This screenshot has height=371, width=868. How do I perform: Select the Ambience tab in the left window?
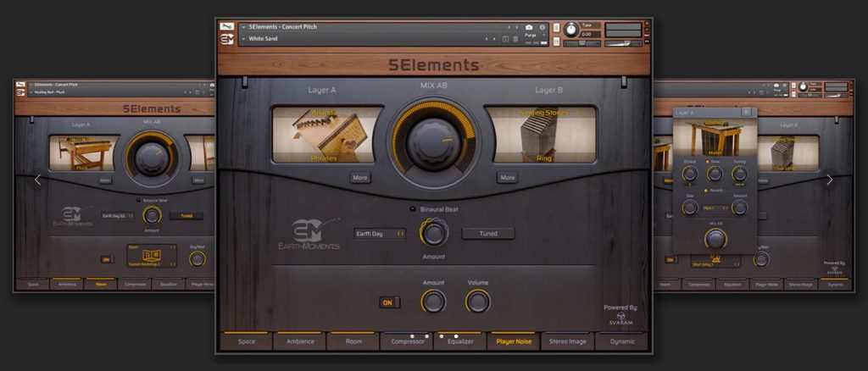point(66,285)
